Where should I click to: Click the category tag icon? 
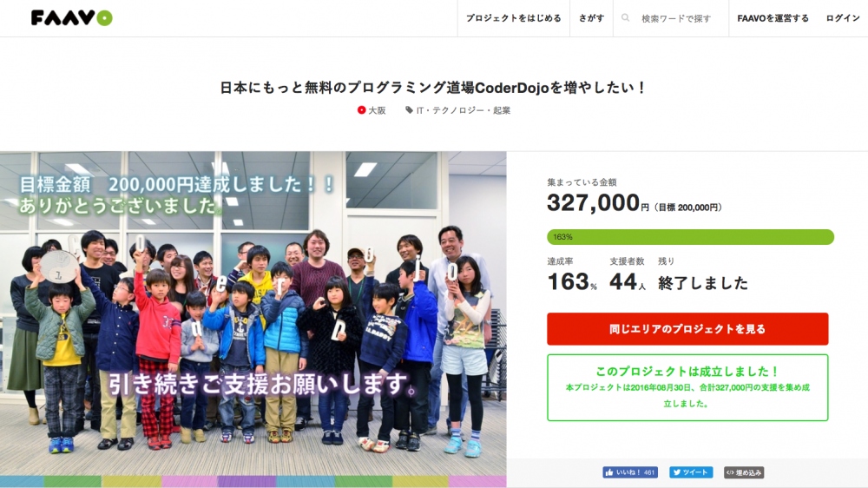click(409, 110)
